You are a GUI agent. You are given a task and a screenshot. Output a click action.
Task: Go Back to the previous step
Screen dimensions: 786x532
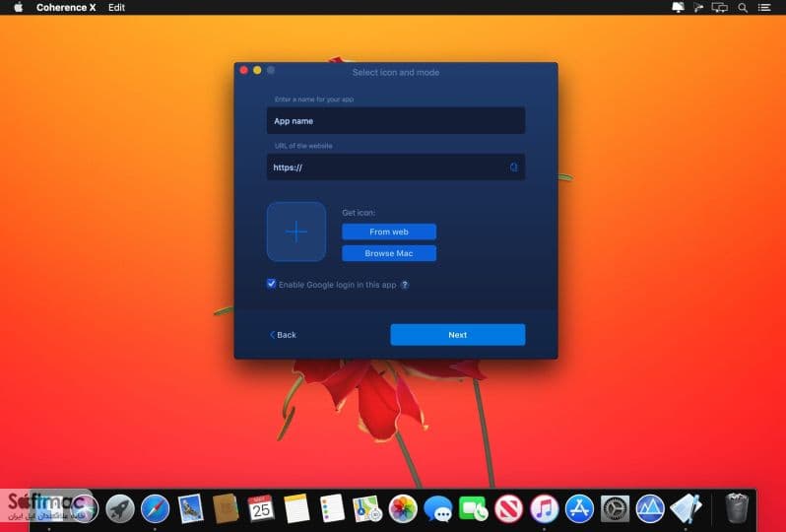click(284, 335)
